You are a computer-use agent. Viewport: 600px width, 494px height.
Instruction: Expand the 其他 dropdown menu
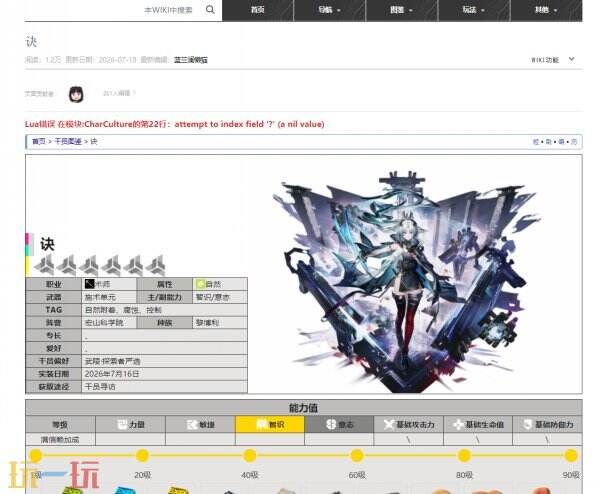click(x=546, y=10)
